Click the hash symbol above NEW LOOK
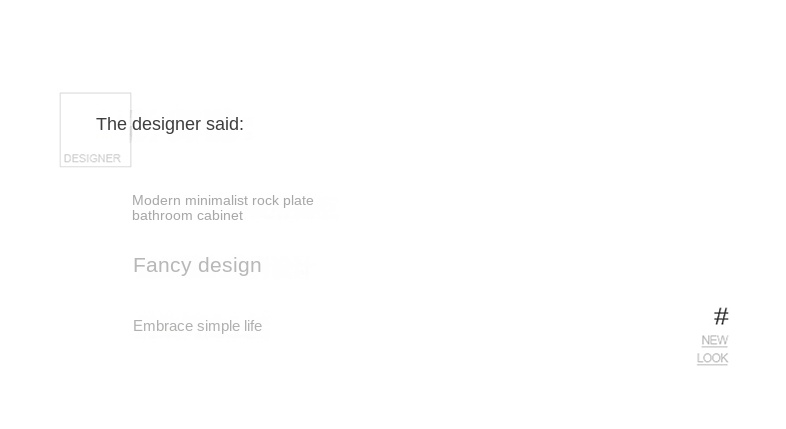 [721, 316]
